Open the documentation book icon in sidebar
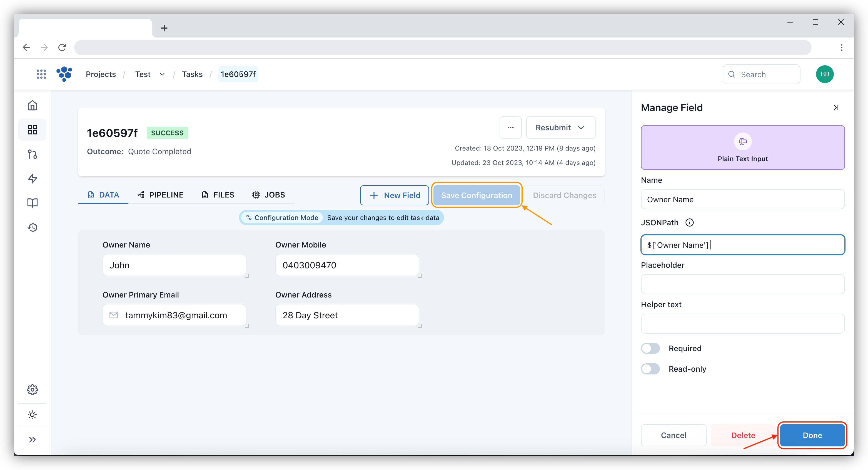Viewport: 868px width, 470px height. click(x=32, y=202)
